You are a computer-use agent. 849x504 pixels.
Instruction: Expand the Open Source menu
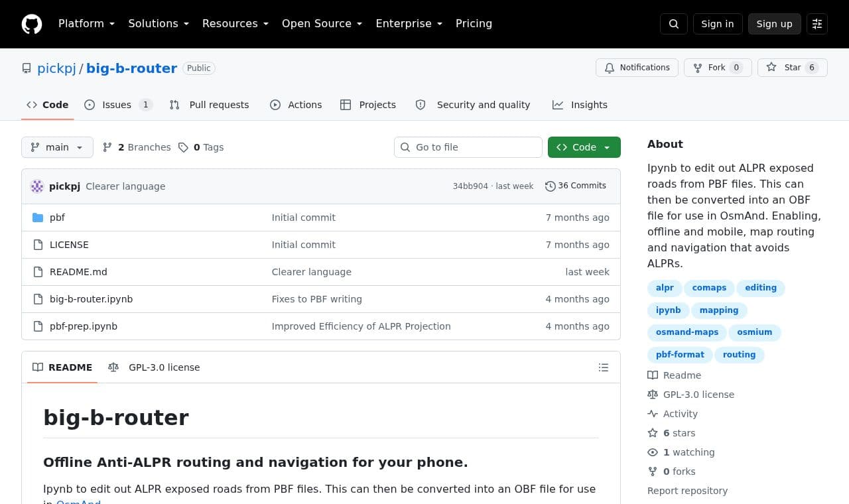click(322, 24)
